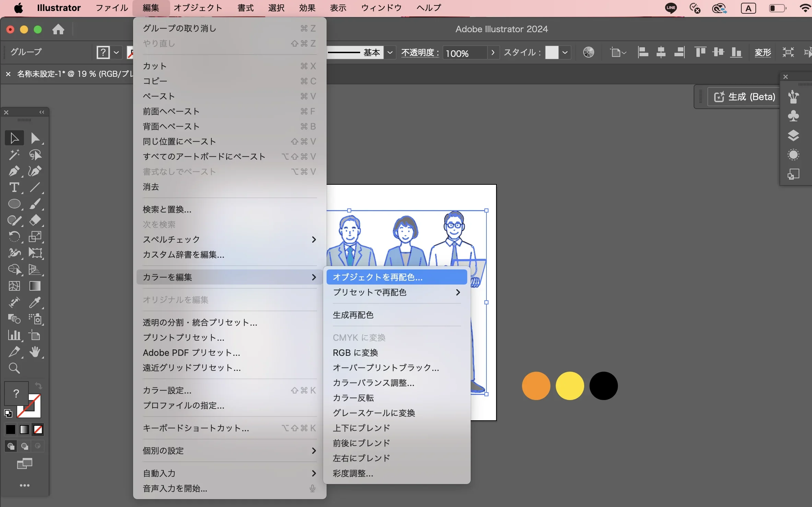The width and height of the screenshot is (812, 507).
Task: Open the スタイル swatch dropdown arrow
Action: point(565,52)
